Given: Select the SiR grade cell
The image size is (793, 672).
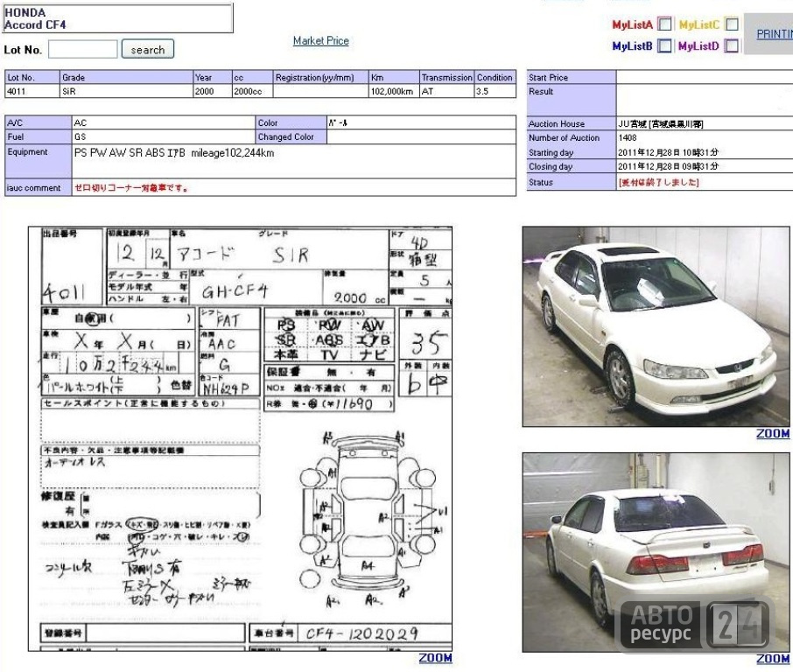Looking at the screenshot, I should [126, 92].
